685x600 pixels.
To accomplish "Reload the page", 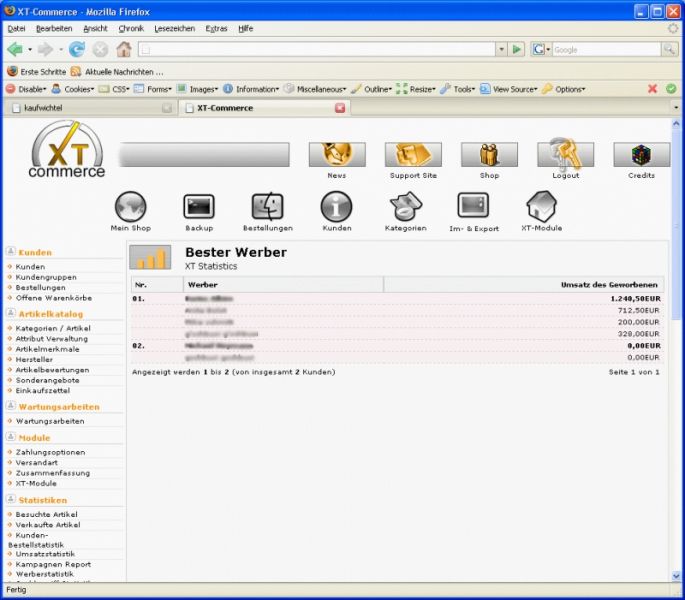I will pos(77,49).
